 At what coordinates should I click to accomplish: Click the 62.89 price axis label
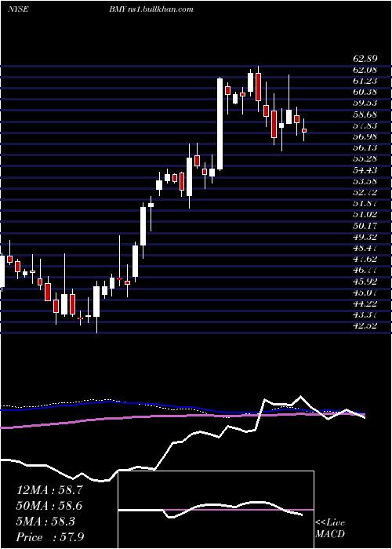coord(365,59)
